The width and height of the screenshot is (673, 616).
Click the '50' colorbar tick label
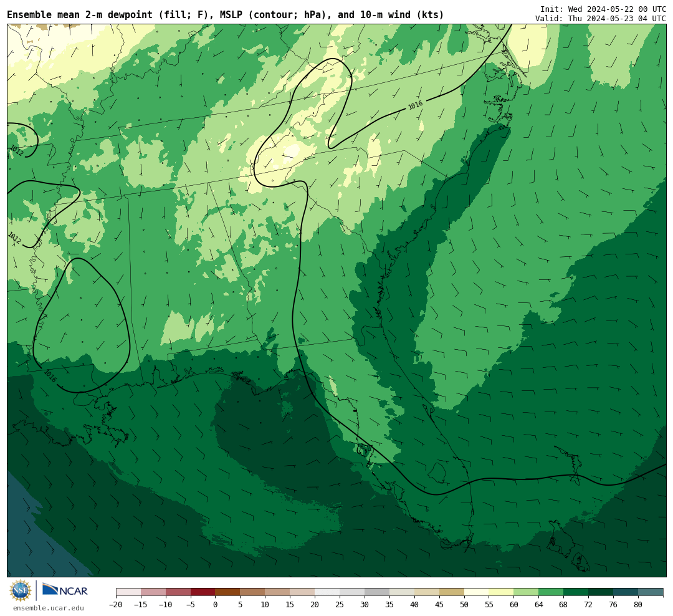click(464, 605)
